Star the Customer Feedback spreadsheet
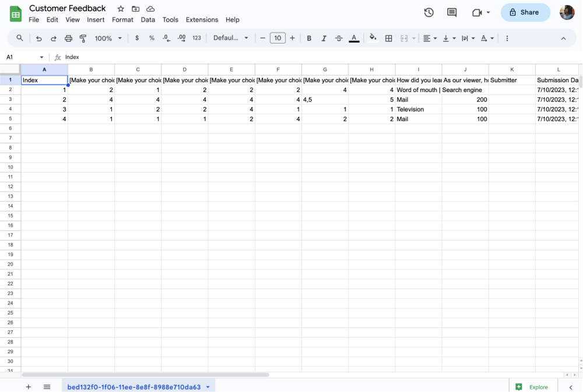This screenshot has height=392, width=583. pos(120,9)
